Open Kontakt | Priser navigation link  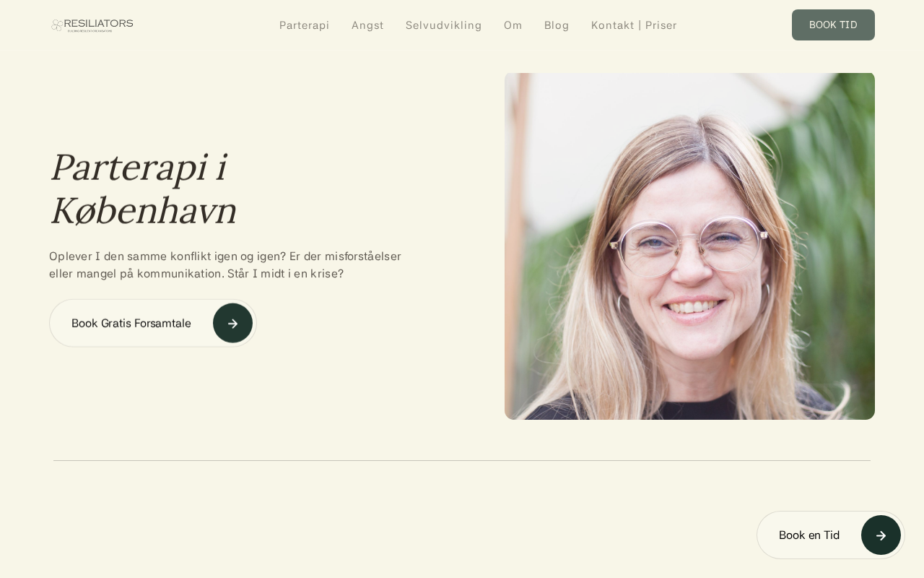(634, 25)
